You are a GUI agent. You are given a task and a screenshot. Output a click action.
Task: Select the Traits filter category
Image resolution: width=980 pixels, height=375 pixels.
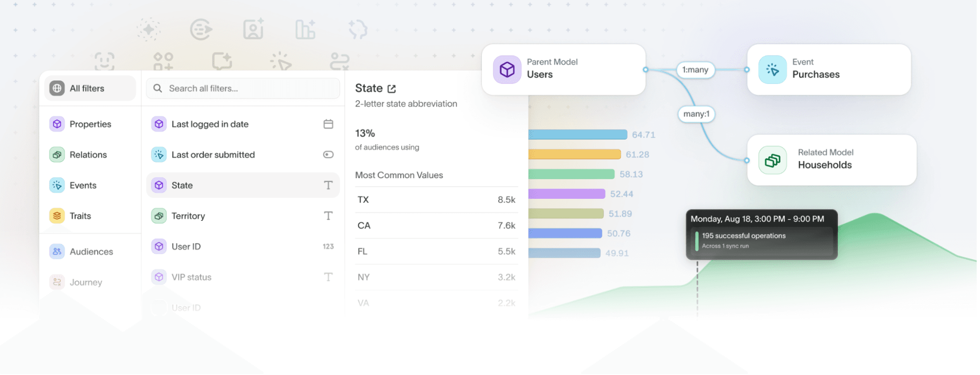pyautogui.click(x=80, y=216)
